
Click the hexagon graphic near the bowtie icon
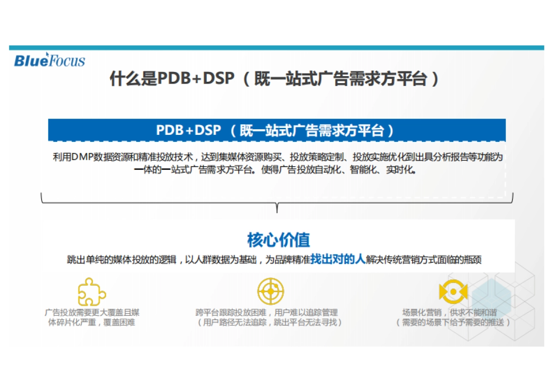pos(492,298)
